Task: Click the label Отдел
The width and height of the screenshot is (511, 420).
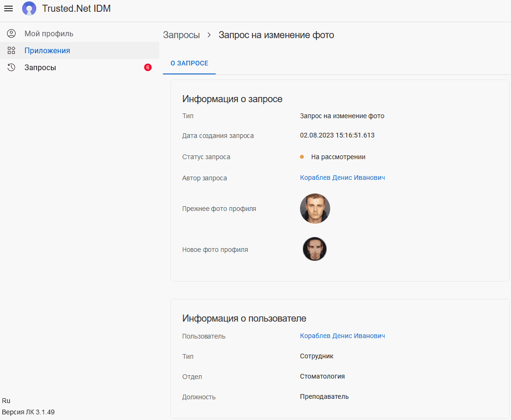Action: click(192, 377)
